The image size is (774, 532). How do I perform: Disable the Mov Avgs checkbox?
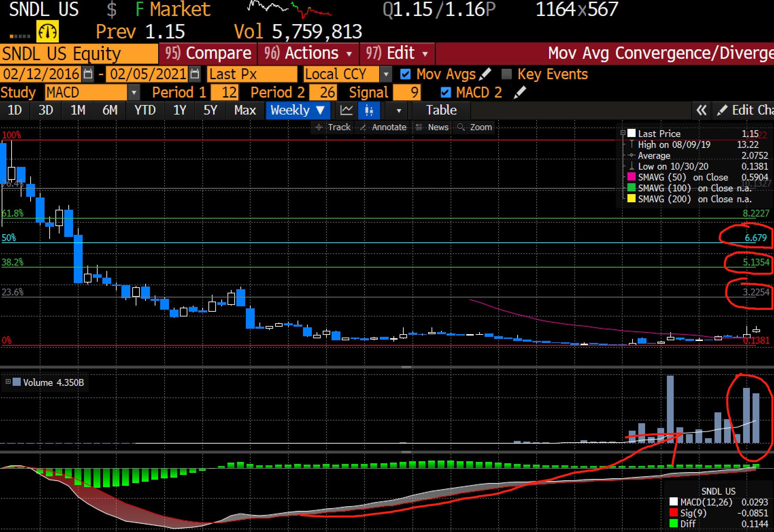pos(405,74)
